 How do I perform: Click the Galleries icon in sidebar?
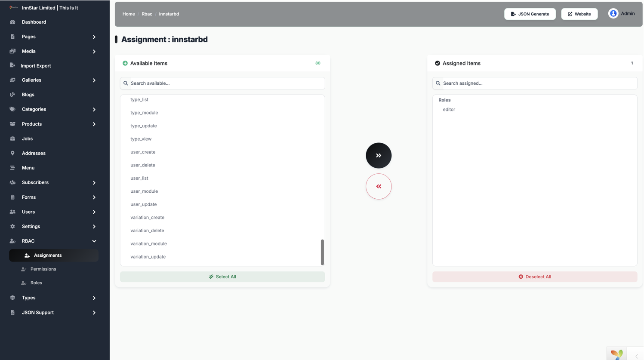point(12,80)
